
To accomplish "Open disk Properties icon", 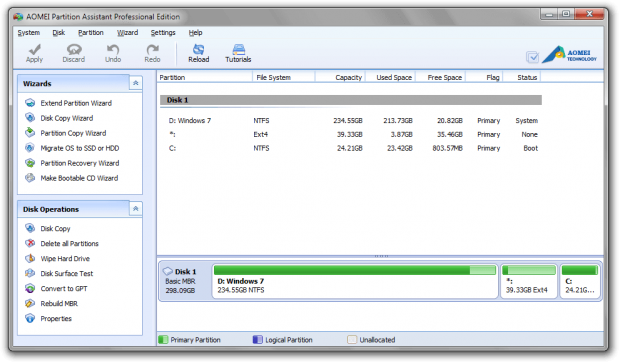I will [x=30, y=318].
